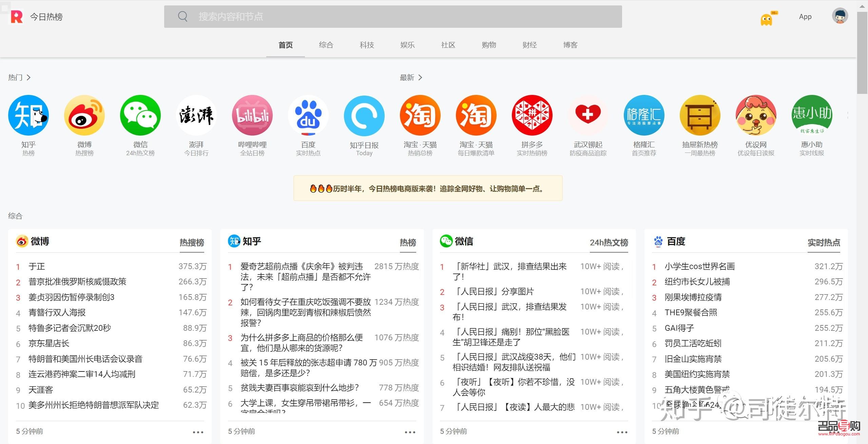This screenshot has height=444, width=868.
Task: Open WeChat article 「人民日报」分享图片
Action: 493,291
